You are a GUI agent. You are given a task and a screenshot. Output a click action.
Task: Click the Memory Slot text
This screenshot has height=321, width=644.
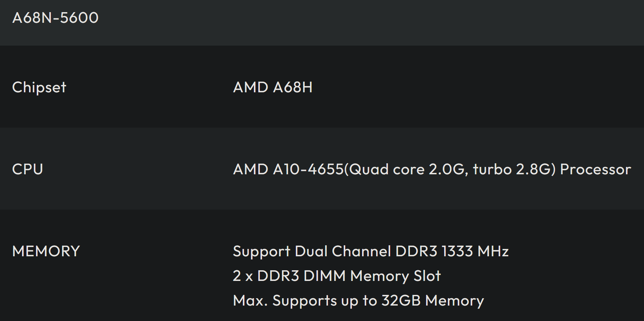click(x=396, y=276)
